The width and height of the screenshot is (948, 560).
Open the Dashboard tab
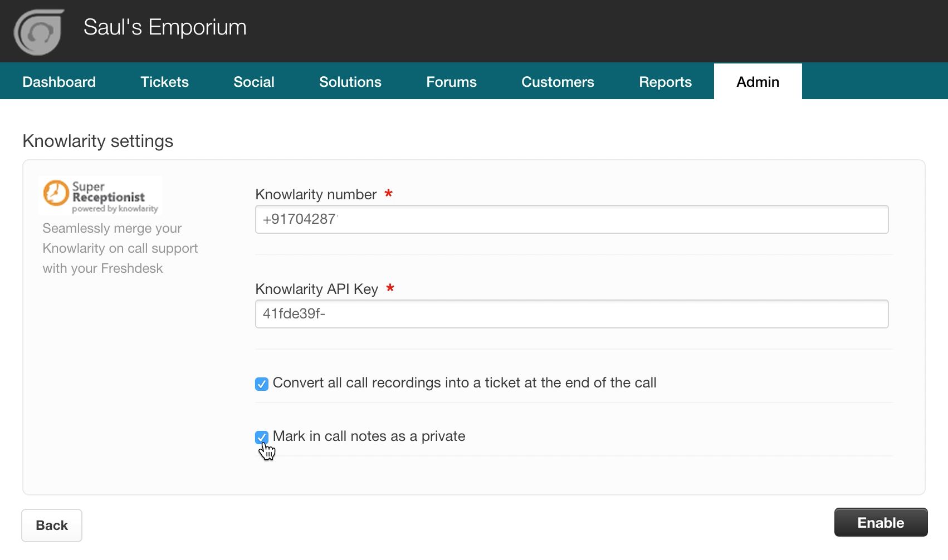tap(59, 82)
